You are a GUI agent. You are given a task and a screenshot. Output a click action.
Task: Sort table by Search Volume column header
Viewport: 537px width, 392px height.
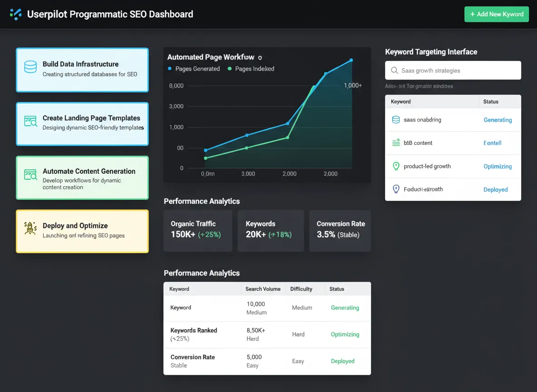pyautogui.click(x=263, y=289)
